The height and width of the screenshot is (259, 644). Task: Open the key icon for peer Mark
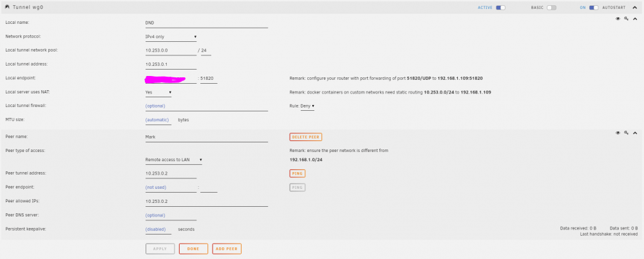[x=627, y=133]
